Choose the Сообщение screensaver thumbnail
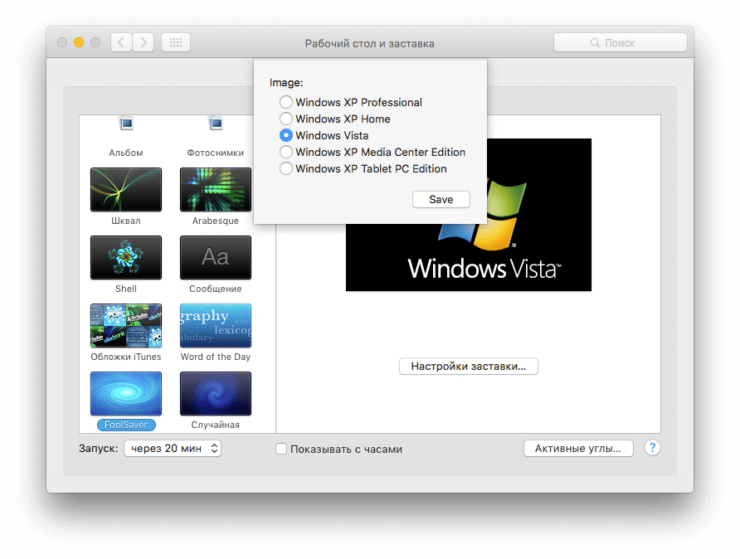This screenshot has width=740, height=559. click(x=216, y=257)
